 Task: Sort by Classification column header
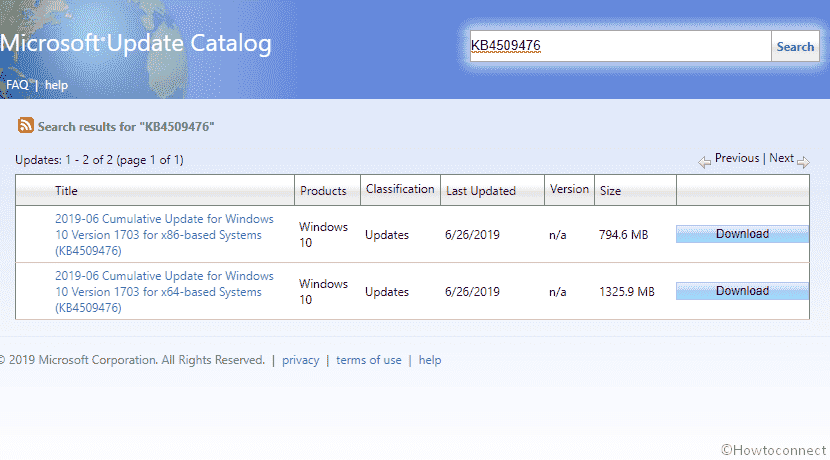[400, 189]
